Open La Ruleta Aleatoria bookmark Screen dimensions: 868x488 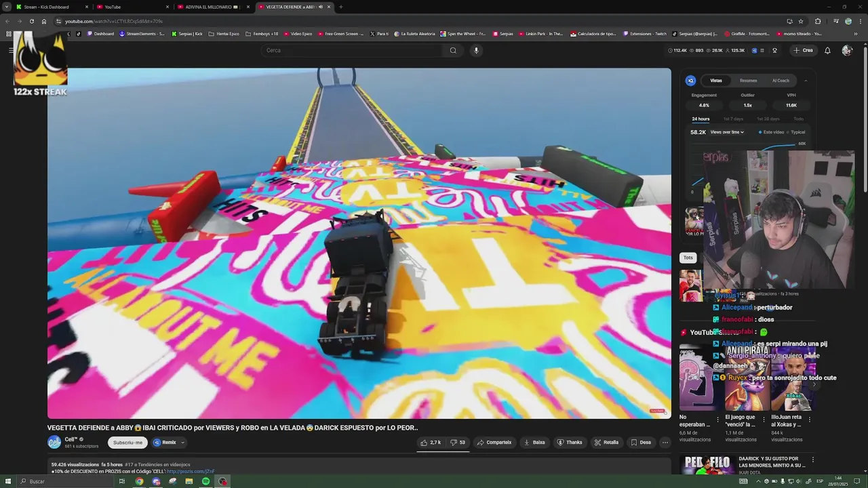click(x=414, y=33)
